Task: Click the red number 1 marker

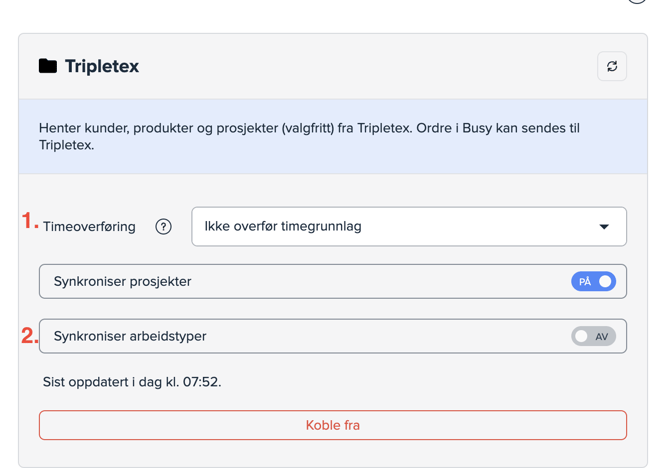Action: click(29, 222)
